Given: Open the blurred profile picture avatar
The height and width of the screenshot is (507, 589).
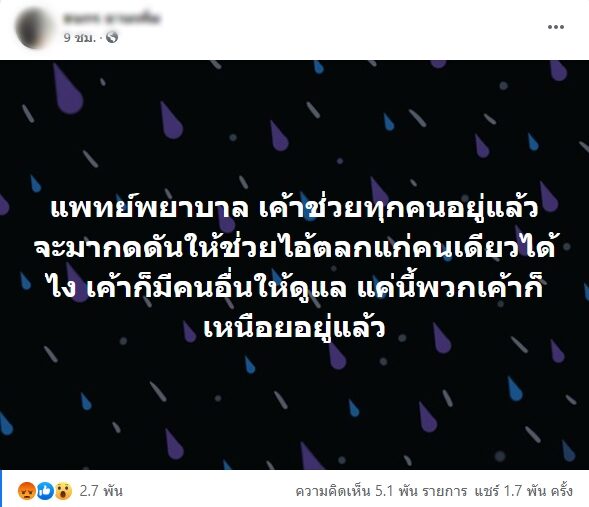Looking at the screenshot, I should point(34,28).
